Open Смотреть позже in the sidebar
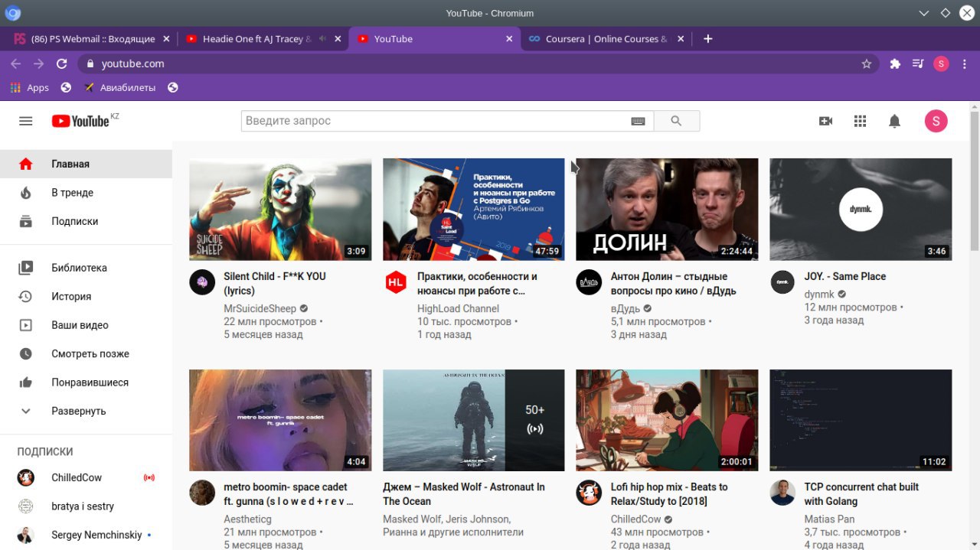Viewport: 980px width, 550px height. (x=86, y=353)
